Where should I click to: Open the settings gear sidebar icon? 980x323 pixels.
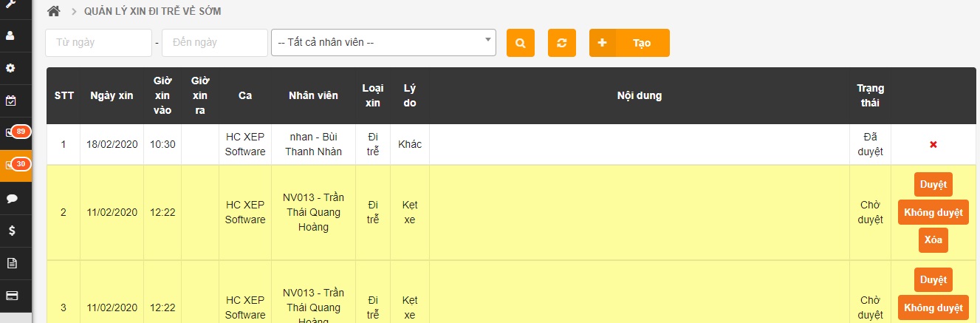click(11, 68)
